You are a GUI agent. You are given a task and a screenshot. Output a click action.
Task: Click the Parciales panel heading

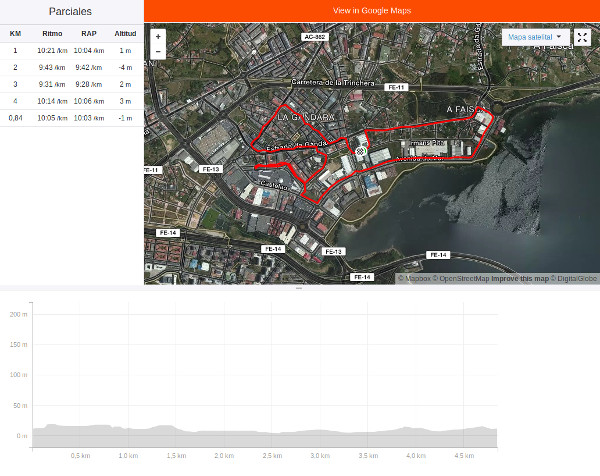pos(71,11)
